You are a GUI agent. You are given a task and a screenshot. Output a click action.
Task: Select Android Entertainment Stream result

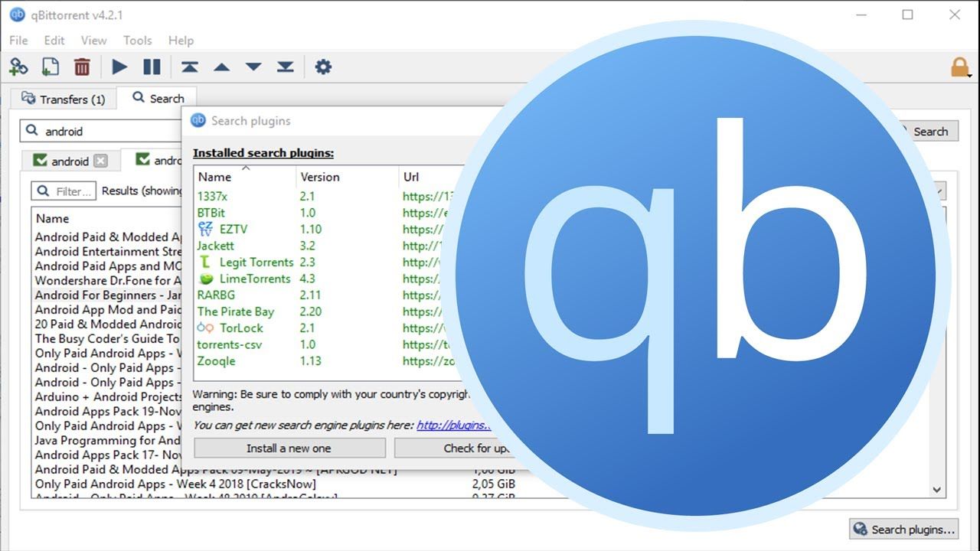coord(108,251)
